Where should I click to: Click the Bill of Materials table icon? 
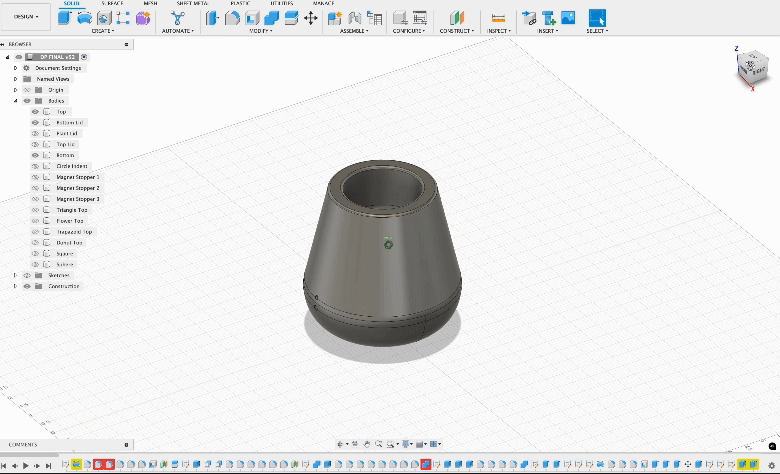[375, 18]
